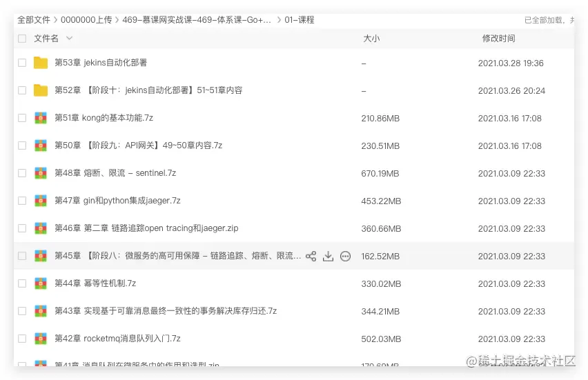This screenshot has width=588, height=380.
Task: Select file 第42章 rocketmq消息队列入门.7z
Action: 117,339
